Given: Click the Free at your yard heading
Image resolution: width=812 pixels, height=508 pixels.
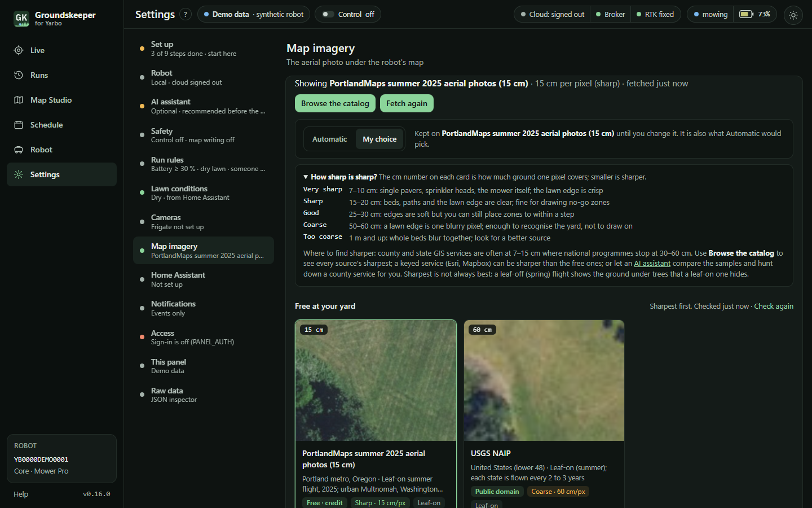Looking at the screenshot, I should tap(325, 306).
